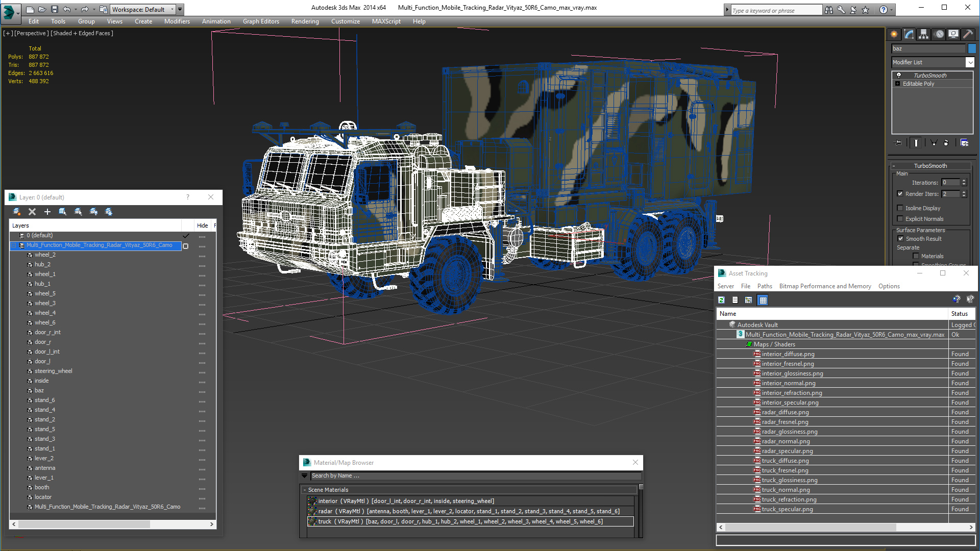This screenshot has height=551, width=980.
Task: Click the Perspective viewport label
Action: [32, 33]
